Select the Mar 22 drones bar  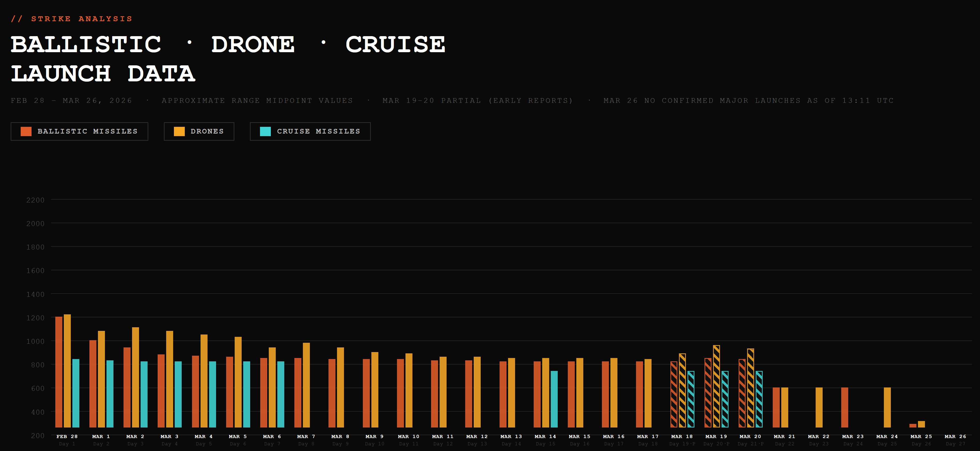pyautogui.click(x=819, y=407)
